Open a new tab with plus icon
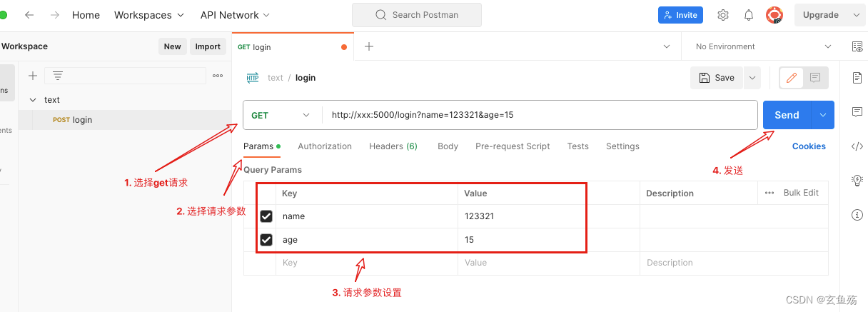 pos(369,46)
